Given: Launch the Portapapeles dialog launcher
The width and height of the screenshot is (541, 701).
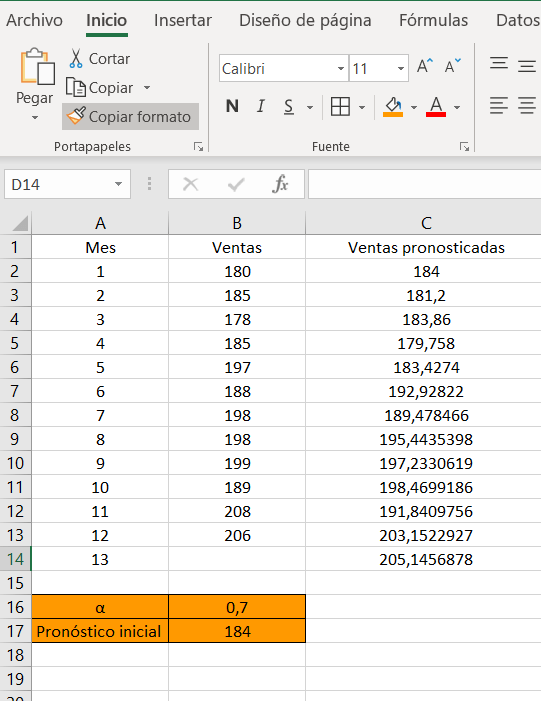Looking at the screenshot, I should [x=198, y=147].
